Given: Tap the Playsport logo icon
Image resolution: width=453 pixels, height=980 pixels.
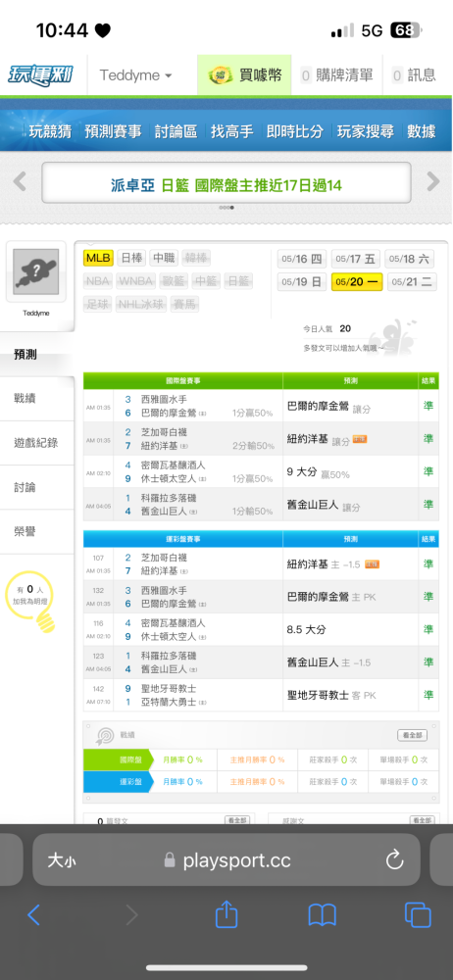Looking at the screenshot, I should [40, 75].
